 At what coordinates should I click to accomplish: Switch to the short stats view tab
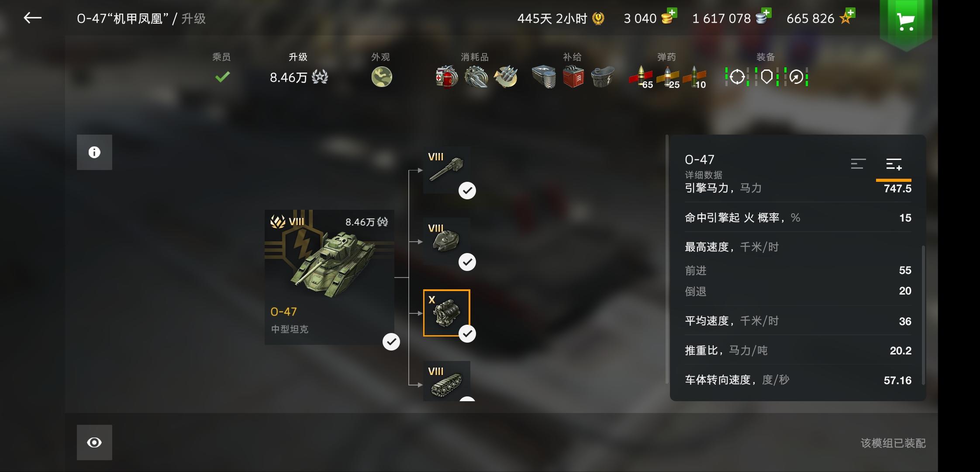(858, 164)
